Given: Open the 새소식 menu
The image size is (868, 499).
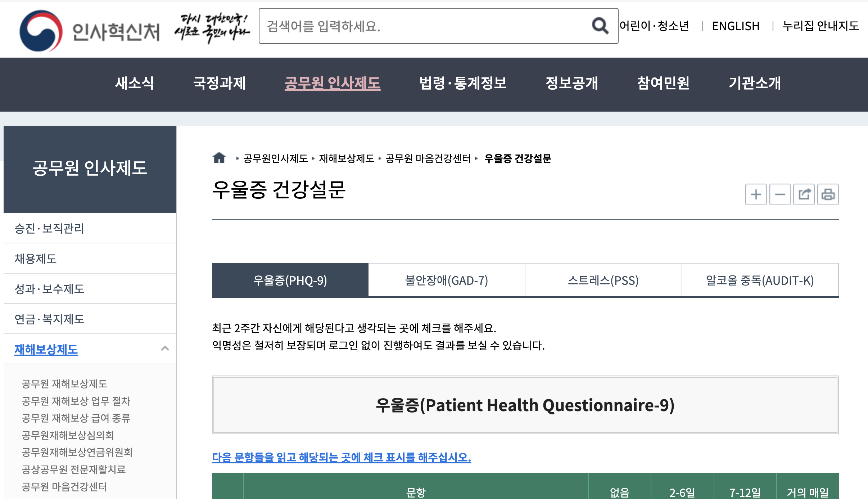Looking at the screenshot, I should [134, 84].
